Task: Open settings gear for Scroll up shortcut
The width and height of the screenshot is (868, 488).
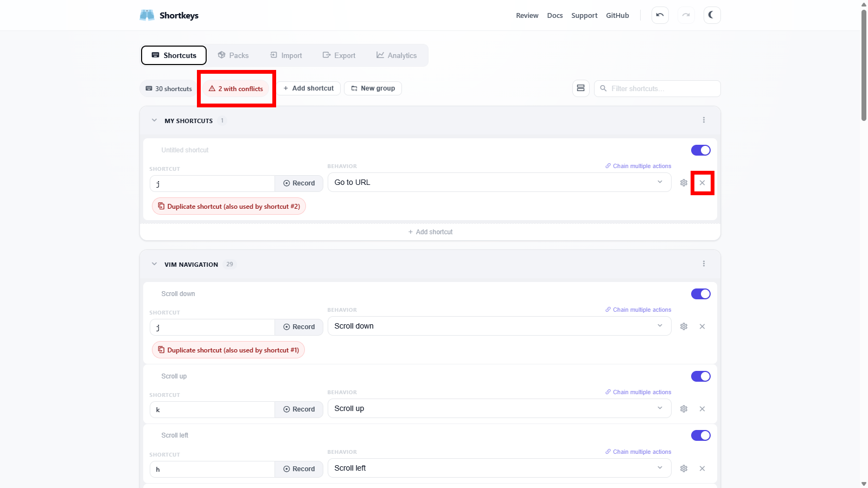Action: tap(684, 409)
